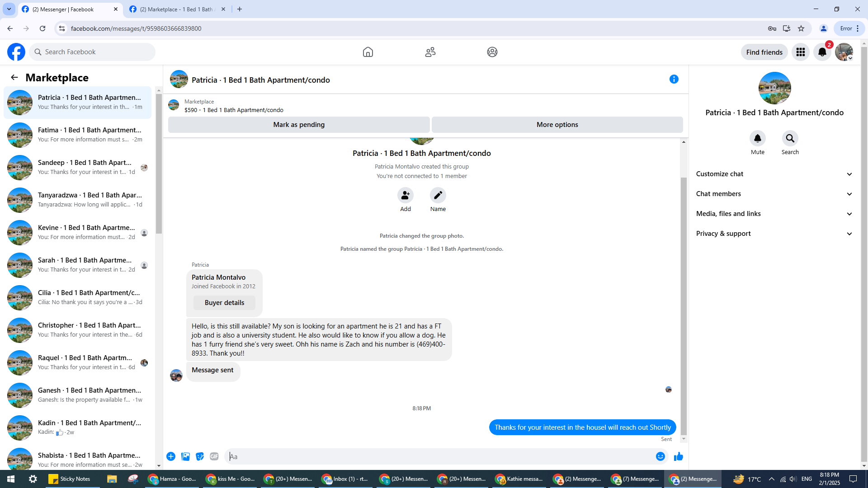Expand the Chat members section
This screenshot has height=488, width=868.
coord(774,194)
